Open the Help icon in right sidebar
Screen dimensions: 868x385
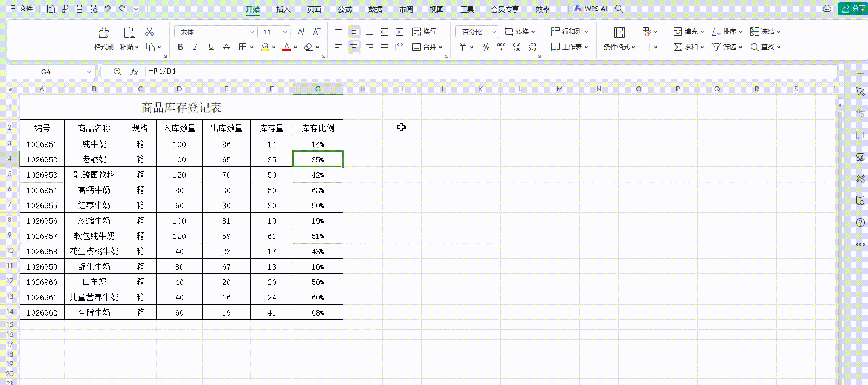pyautogui.click(x=860, y=223)
